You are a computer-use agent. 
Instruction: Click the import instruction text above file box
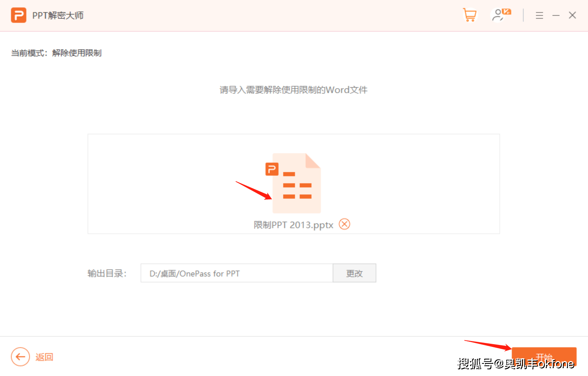coord(293,90)
